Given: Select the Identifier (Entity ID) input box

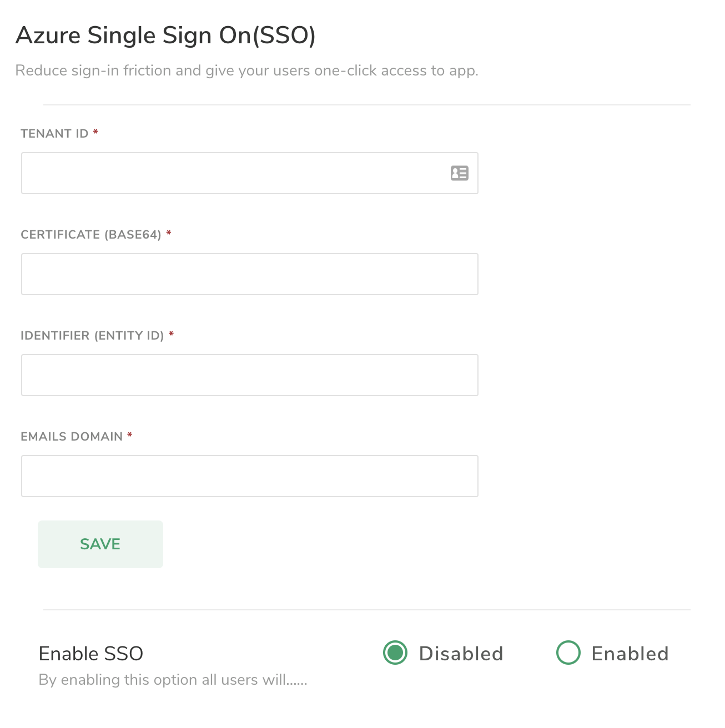Looking at the screenshot, I should click(249, 375).
